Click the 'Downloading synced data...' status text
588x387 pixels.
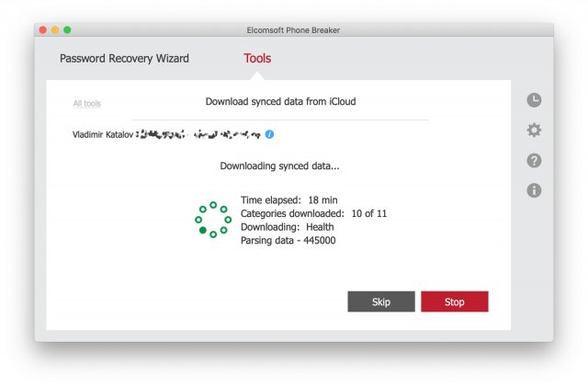coord(279,166)
